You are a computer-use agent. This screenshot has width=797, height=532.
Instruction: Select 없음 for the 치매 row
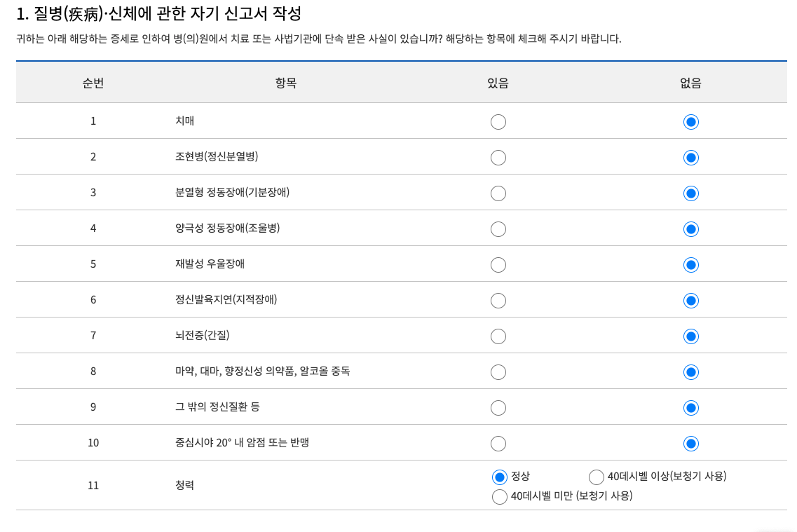(690, 121)
